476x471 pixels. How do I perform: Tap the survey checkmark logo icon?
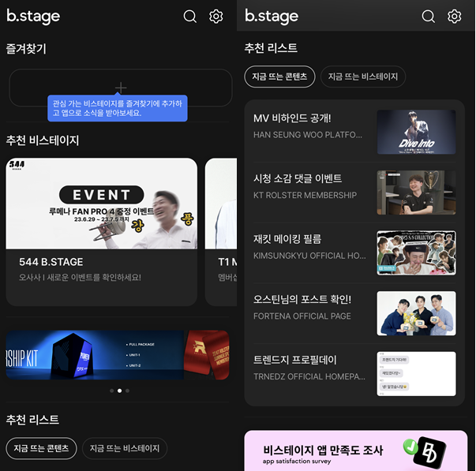(x=425, y=453)
